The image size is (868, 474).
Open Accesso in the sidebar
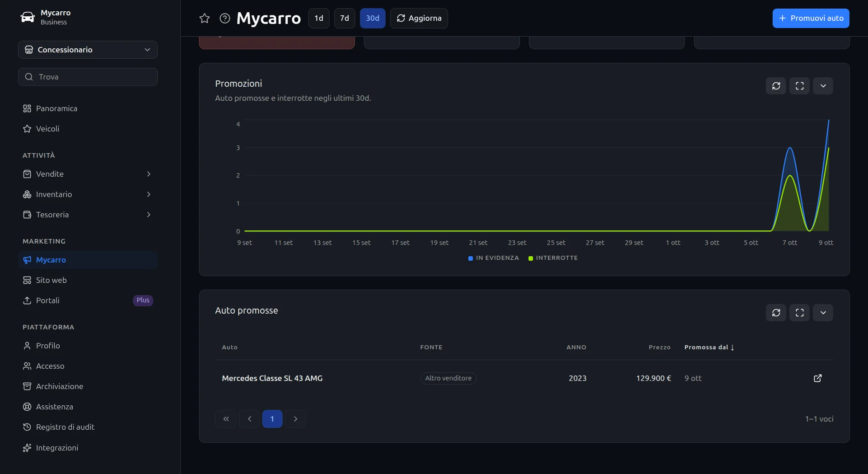tap(88, 366)
